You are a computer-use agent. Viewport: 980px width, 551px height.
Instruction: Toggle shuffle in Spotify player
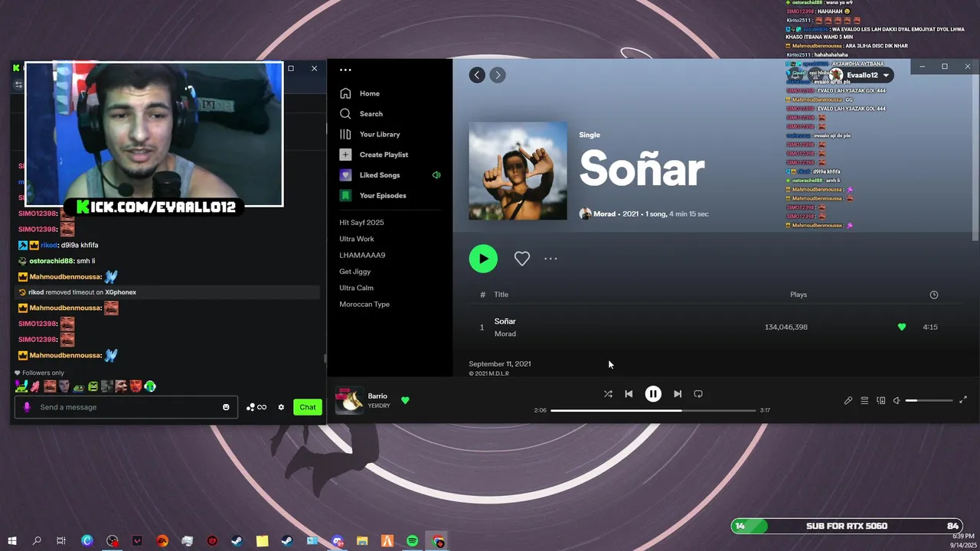(x=608, y=394)
